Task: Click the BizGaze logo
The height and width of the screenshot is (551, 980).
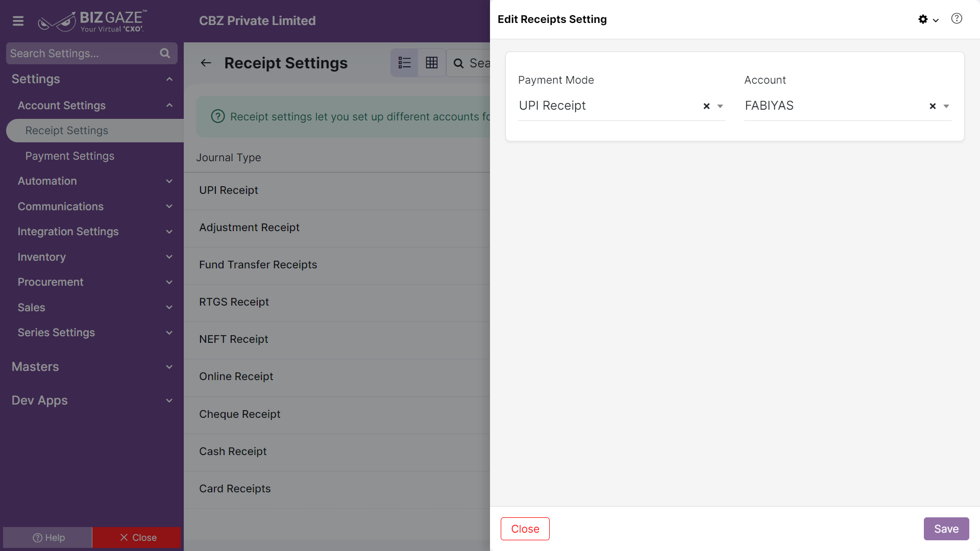Action: (x=92, y=21)
